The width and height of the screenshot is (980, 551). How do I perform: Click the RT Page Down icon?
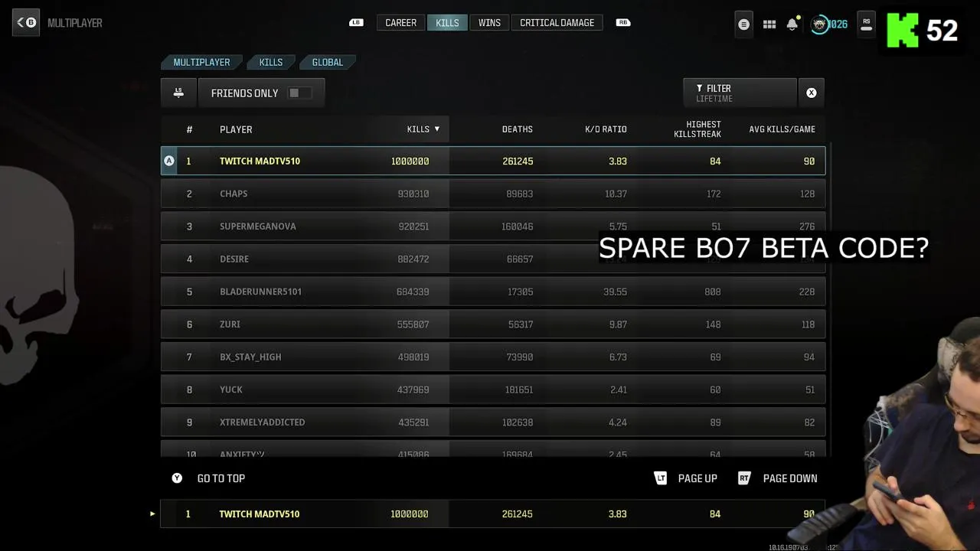[744, 478]
